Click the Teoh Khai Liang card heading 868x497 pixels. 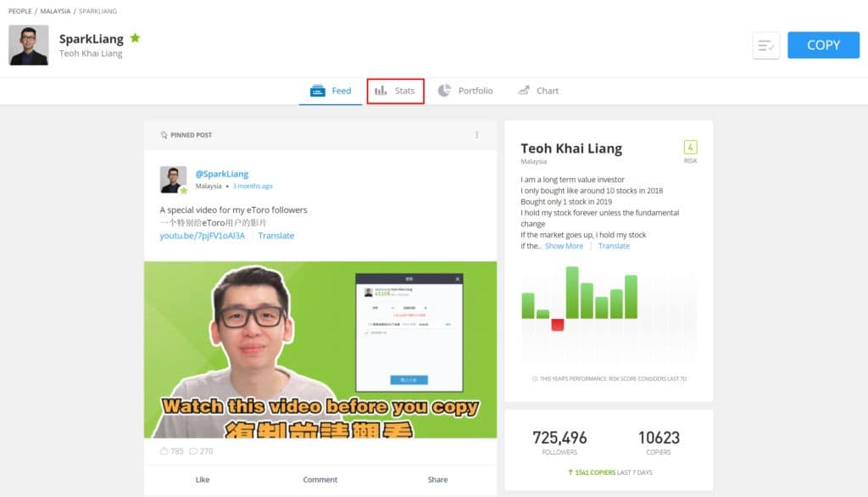click(571, 148)
